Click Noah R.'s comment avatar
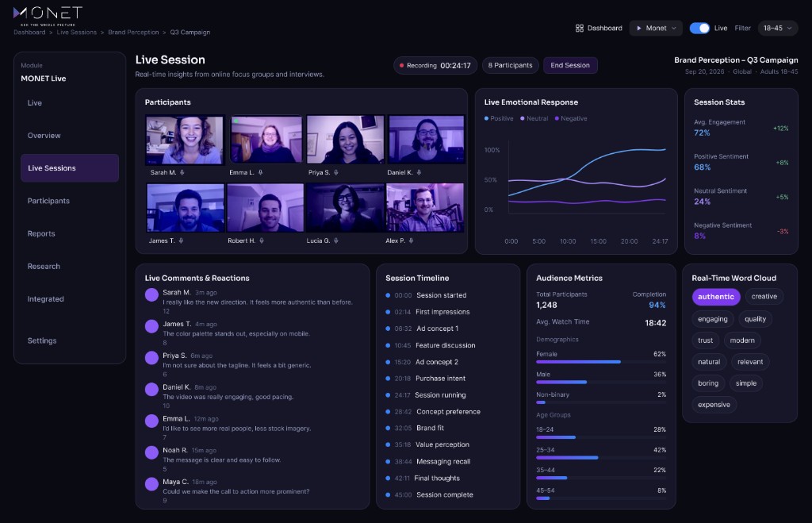Viewport: 812px width, 523px height. tap(151, 452)
